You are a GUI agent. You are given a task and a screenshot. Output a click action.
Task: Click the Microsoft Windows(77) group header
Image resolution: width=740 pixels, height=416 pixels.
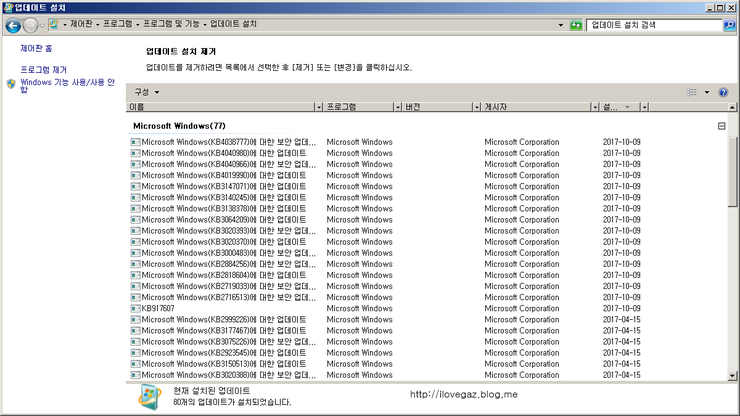pos(179,126)
